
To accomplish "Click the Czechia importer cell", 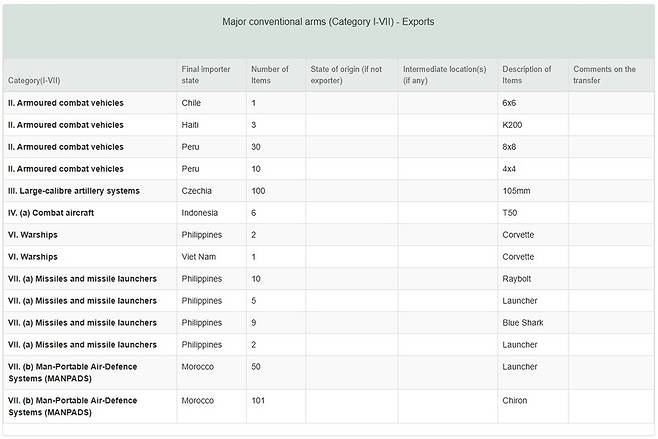I will (x=196, y=191).
